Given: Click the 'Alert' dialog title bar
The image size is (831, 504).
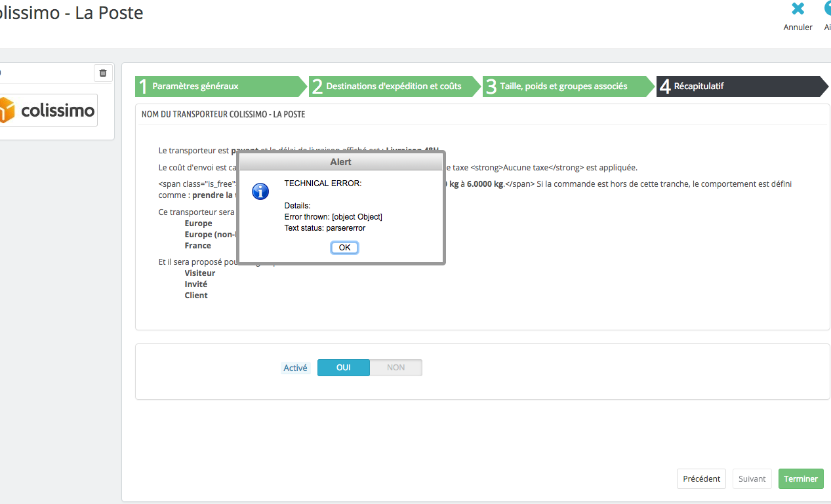Looking at the screenshot, I should pyautogui.click(x=340, y=162).
